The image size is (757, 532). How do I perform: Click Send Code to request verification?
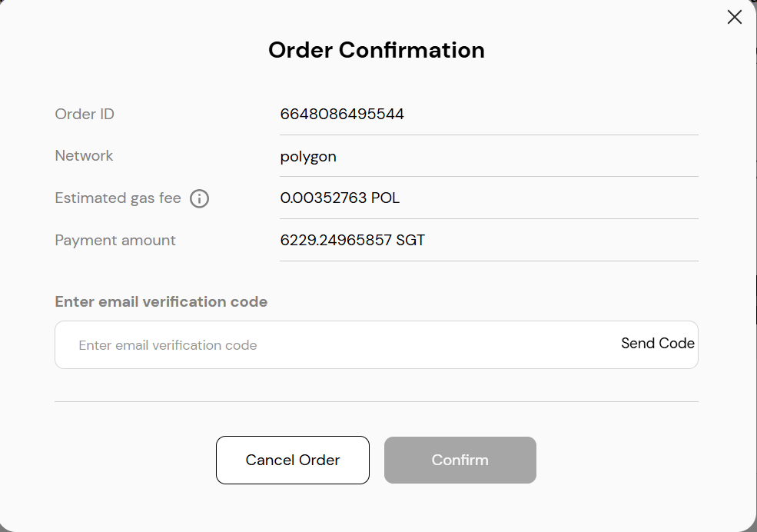(658, 343)
